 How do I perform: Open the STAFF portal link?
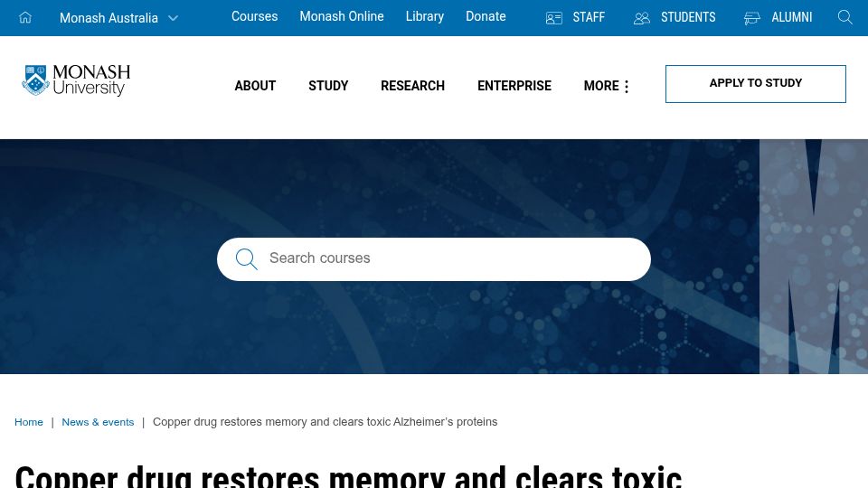click(x=589, y=18)
